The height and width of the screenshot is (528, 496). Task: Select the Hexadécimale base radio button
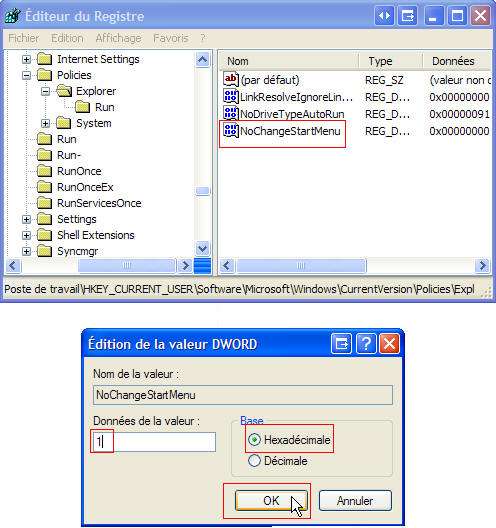(255, 440)
